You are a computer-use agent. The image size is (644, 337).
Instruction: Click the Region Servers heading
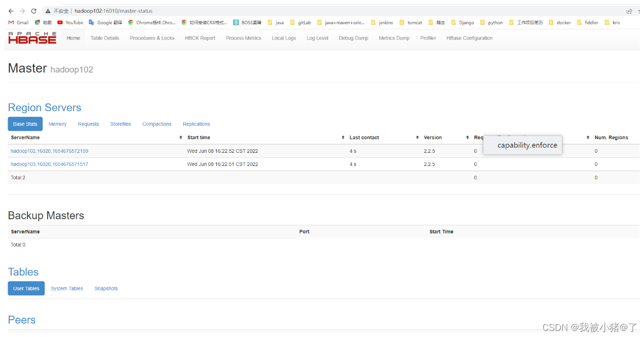click(44, 108)
